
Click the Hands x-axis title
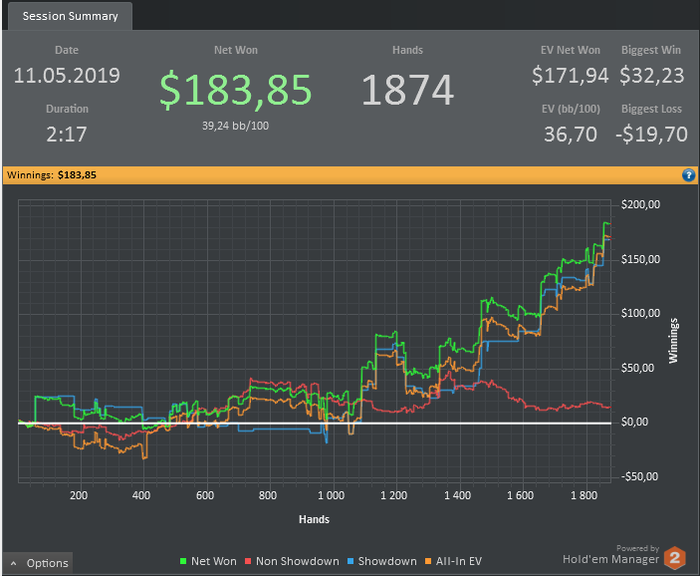(314, 519)
